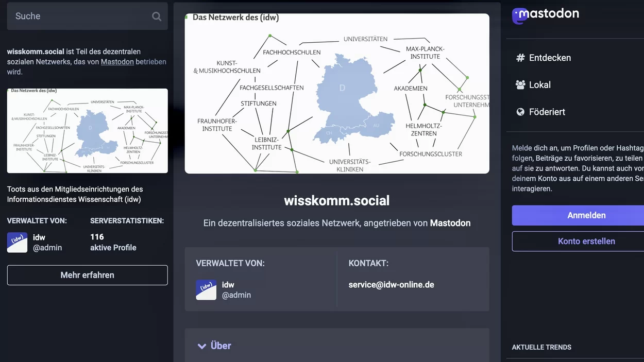The width and height of the screenshot is (644, 362).
Task: Follow the Mastodon link in server description
Action: pos(117,62)
